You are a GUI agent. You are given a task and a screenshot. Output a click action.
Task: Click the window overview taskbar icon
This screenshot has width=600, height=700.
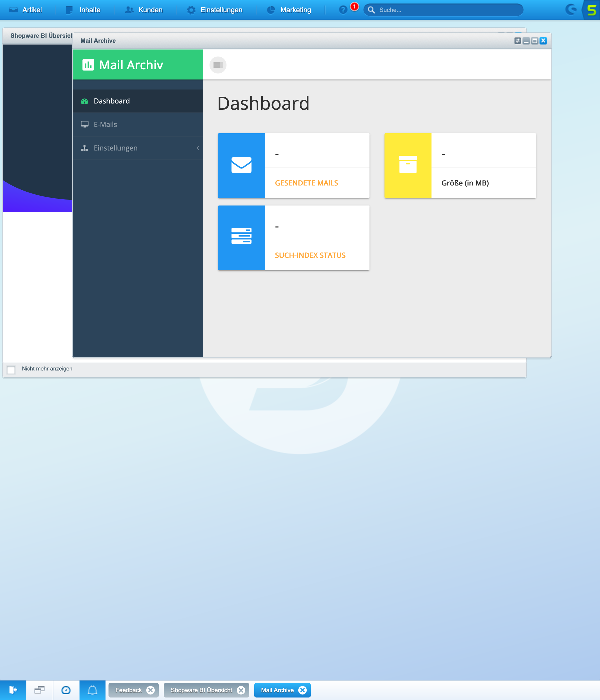[39, 690]
